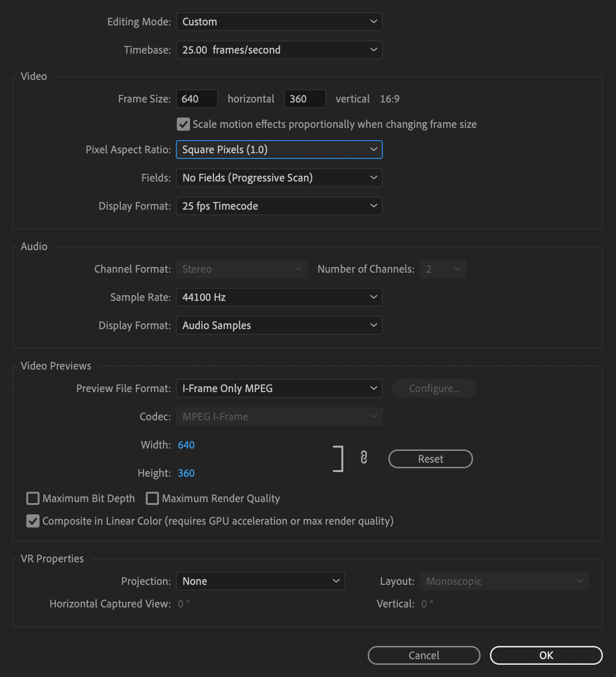Screen dimensions: 616x677
Task: Enable Maximum Bit Depth
Action: pos(32,498)
